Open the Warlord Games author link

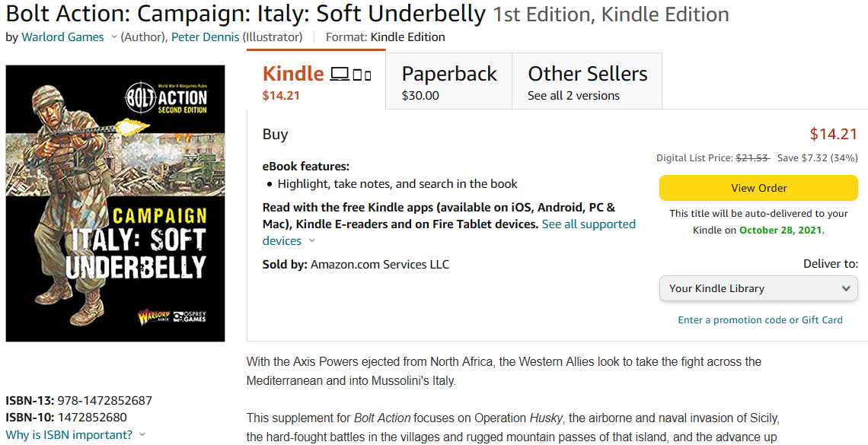[62, 37]
